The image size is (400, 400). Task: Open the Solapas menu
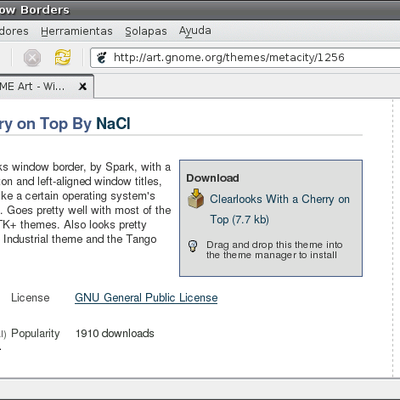pyautogui.click(x=146, y=31)
